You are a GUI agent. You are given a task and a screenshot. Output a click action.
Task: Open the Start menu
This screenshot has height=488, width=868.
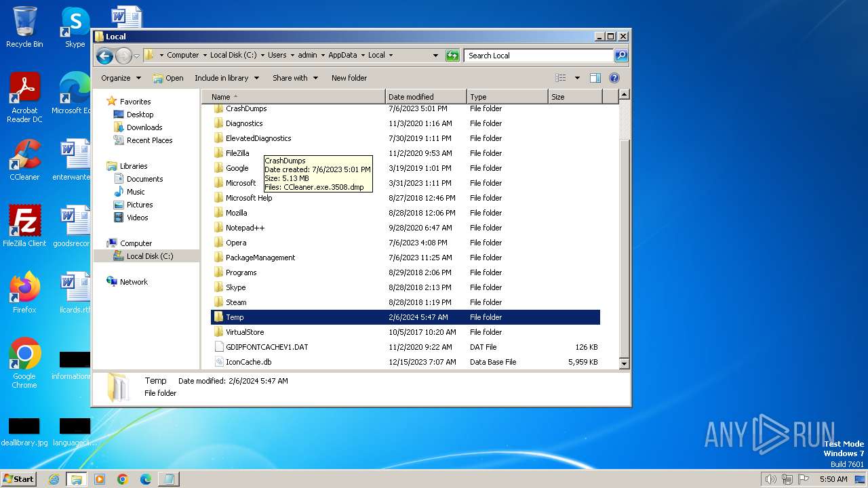point(18,479)
